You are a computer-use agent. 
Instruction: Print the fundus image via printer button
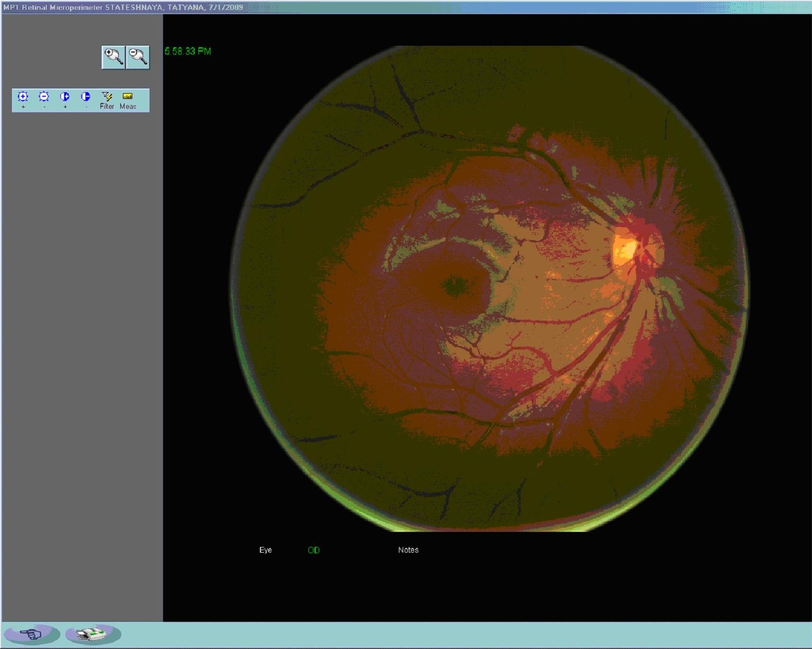(93, 634)
